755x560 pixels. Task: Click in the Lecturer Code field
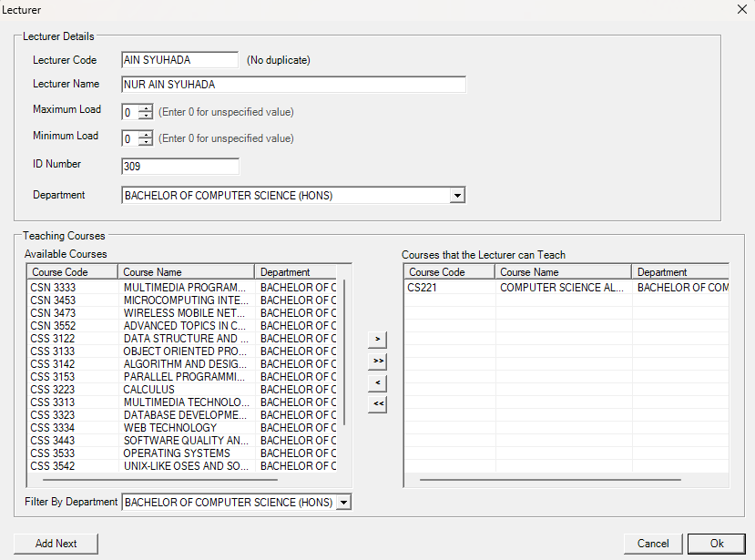coord(179,60)
